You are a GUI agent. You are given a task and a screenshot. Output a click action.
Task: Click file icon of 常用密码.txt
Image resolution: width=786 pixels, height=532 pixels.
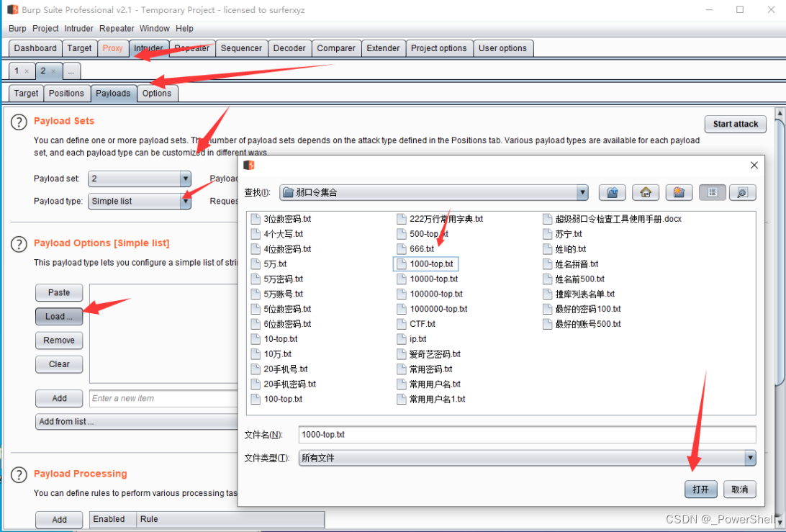(401, 369)
